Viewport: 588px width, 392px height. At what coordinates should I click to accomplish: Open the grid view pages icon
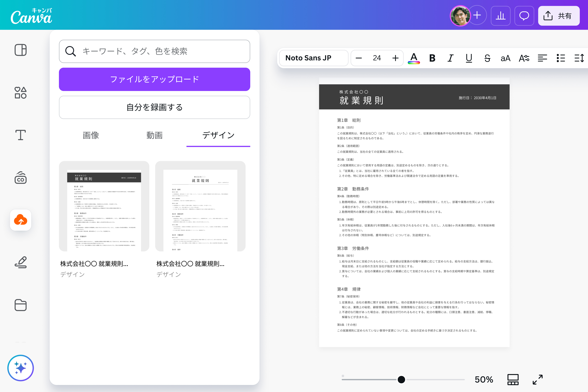point(513,379)
